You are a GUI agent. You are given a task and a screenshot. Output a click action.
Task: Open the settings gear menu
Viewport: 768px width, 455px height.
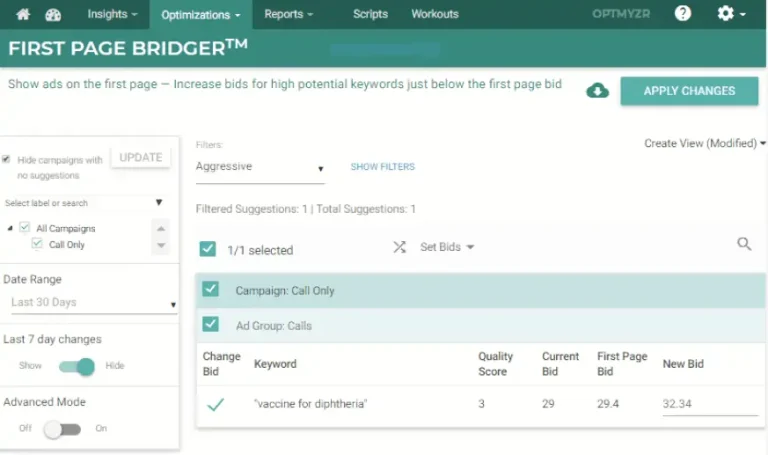coord(731,14)
